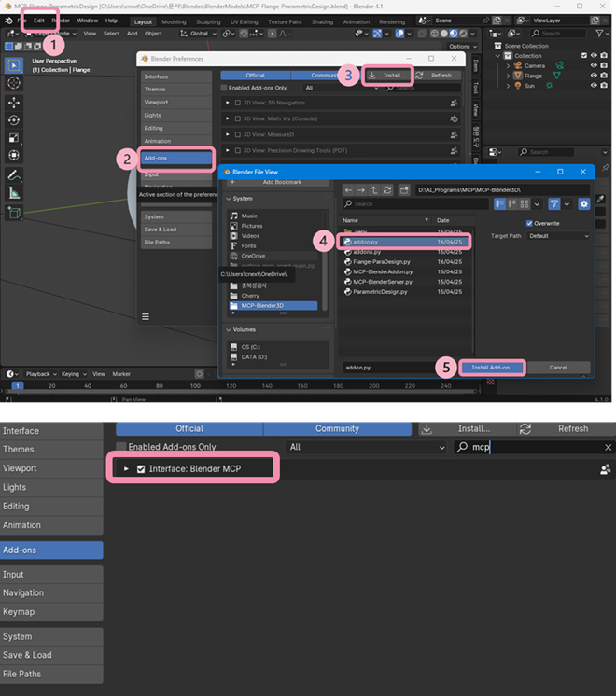Uncheck the Overwrite checkbox
This screenshot has height=696, width=616.
[x=530, y=223]
